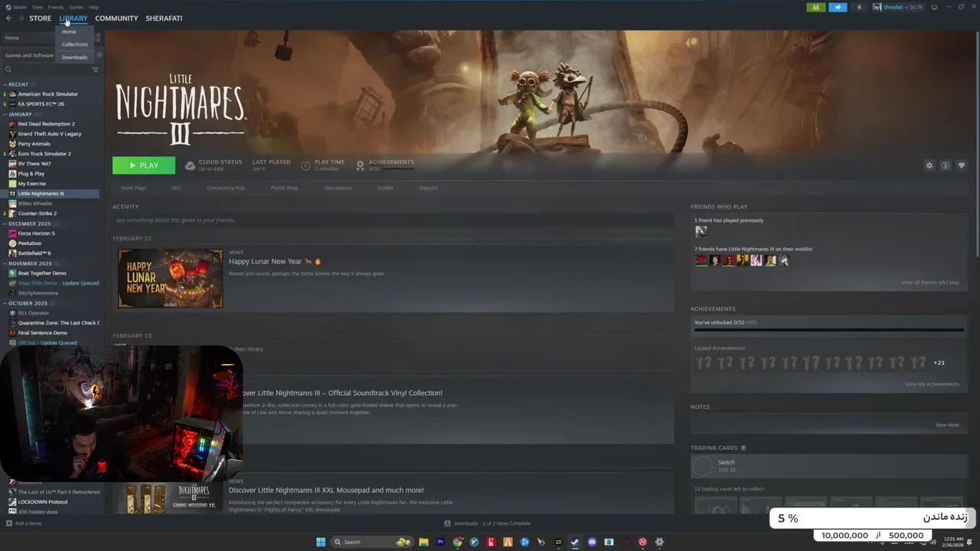Click the Play Time clock icon
Viewport: 980px width, 551px height.
click(305, 165)
